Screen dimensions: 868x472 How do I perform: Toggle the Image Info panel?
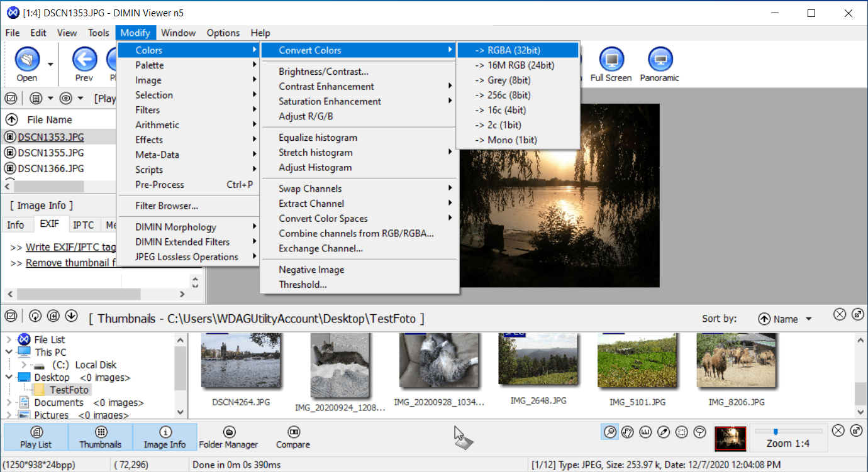click(165, 437)
